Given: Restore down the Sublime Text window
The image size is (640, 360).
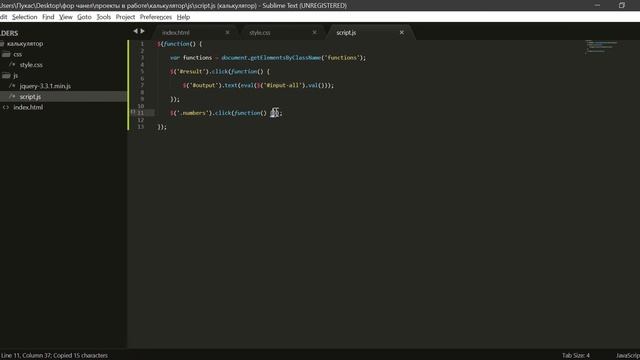Looking at the screenshot, I should [622, 5].
